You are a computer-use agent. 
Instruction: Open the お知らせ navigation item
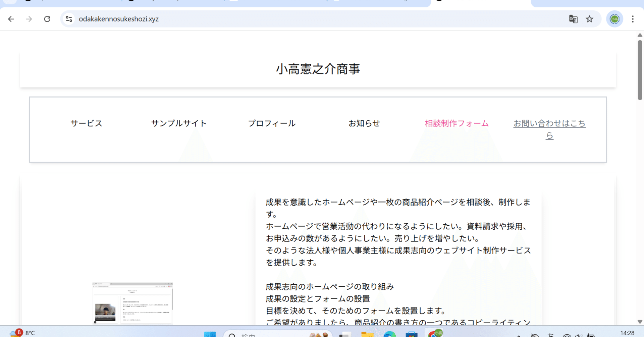364,123
